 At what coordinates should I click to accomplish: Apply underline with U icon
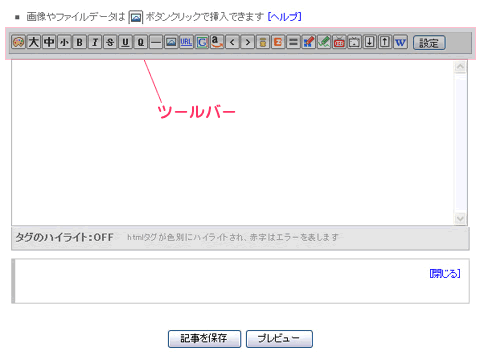tap(126, 42)
